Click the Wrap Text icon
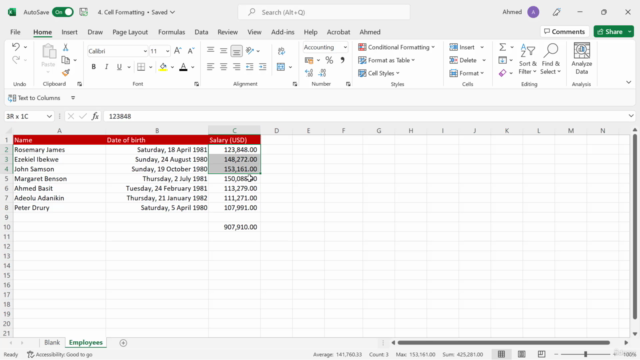This screenshot has height=360, width=640. pyautogui.click(x=281, y=51)
